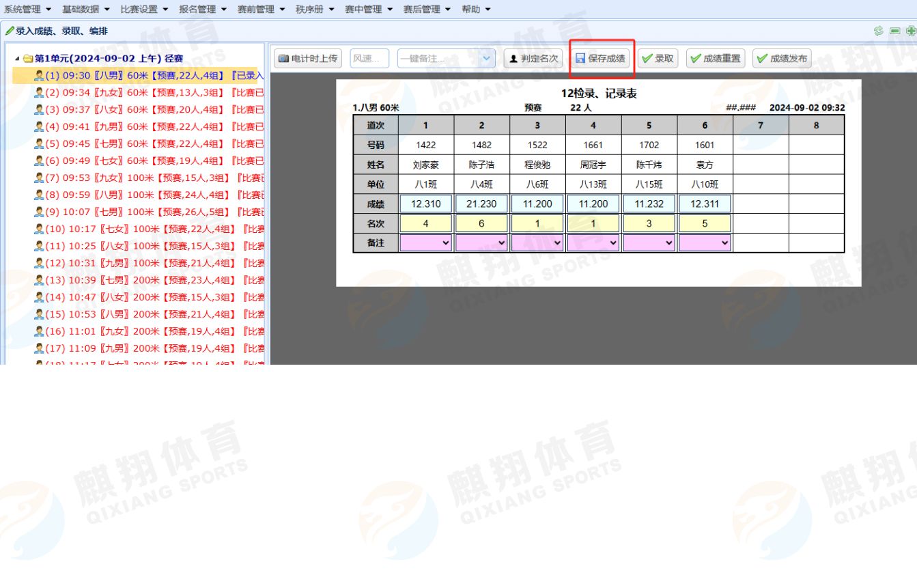Click the folder icon of 第1单元
Image resolution: width=917 pixels, height=588 pixels.
tap(28, 59)
